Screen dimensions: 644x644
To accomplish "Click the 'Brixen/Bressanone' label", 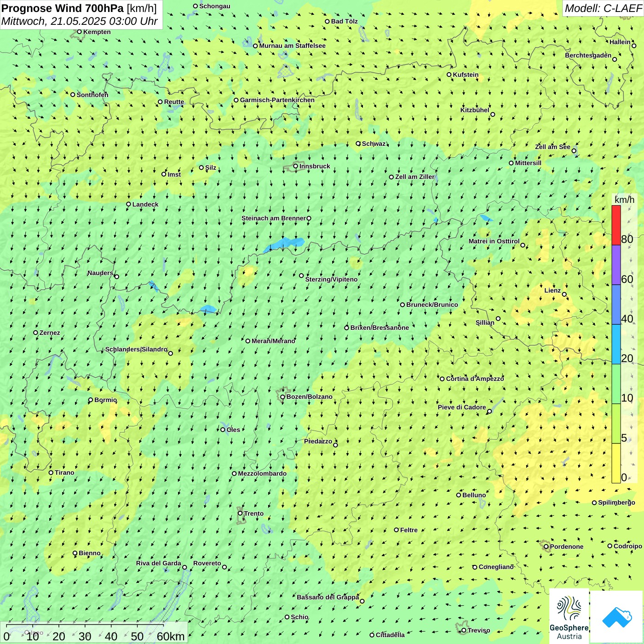I will point(379,328).
